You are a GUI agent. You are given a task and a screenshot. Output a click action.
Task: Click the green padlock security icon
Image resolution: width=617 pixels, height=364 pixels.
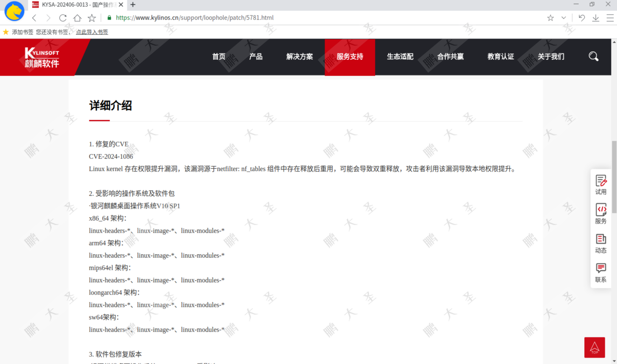coord(109,17)
